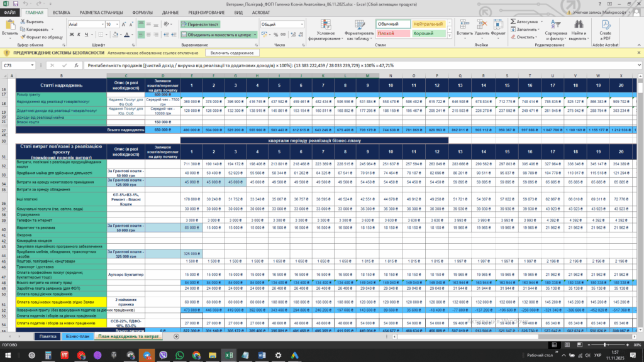Close the yellow security warning bar
Screen dimensions: 644x362
(x=638, y=53)
